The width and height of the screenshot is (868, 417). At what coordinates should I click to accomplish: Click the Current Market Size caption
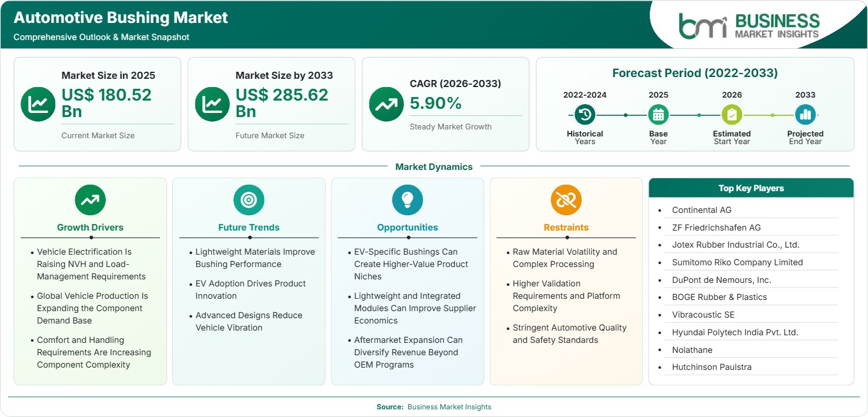click(98, 135)
